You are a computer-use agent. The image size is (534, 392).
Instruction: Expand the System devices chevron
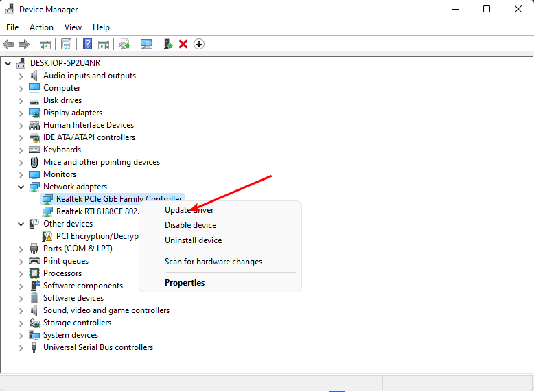21,336
